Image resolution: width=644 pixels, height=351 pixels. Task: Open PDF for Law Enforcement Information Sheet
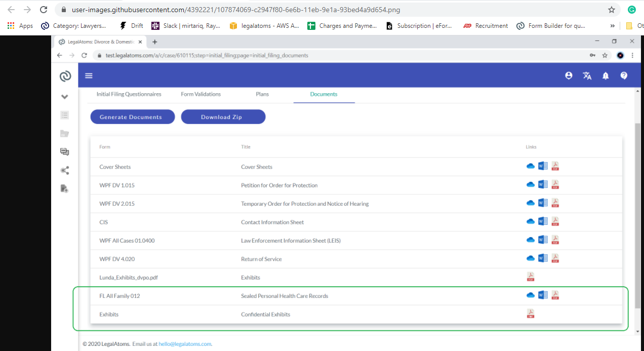coord(555,240)
